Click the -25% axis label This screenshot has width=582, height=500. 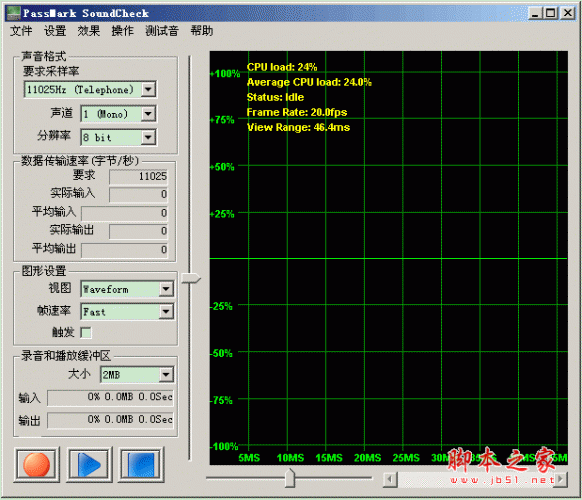coord(221,306)
